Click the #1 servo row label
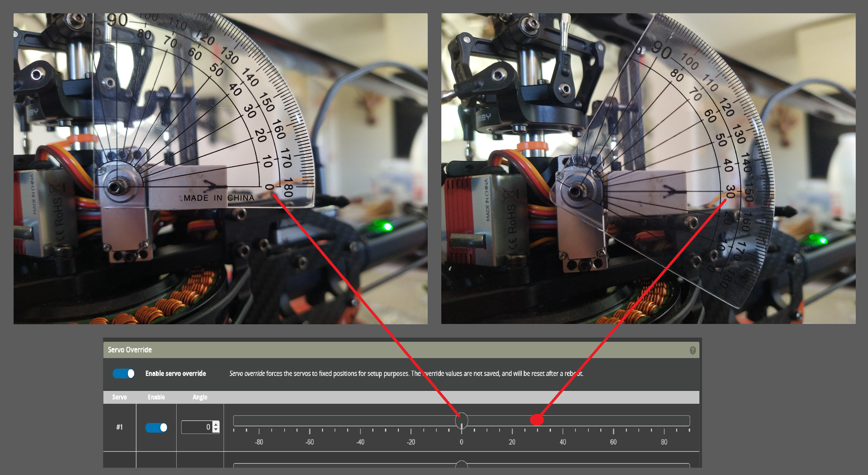Screen dimensions: 868x475 119,427
